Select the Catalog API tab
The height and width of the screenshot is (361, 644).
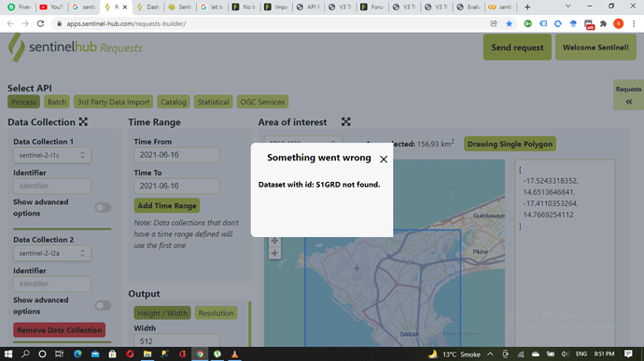(174, 102)
